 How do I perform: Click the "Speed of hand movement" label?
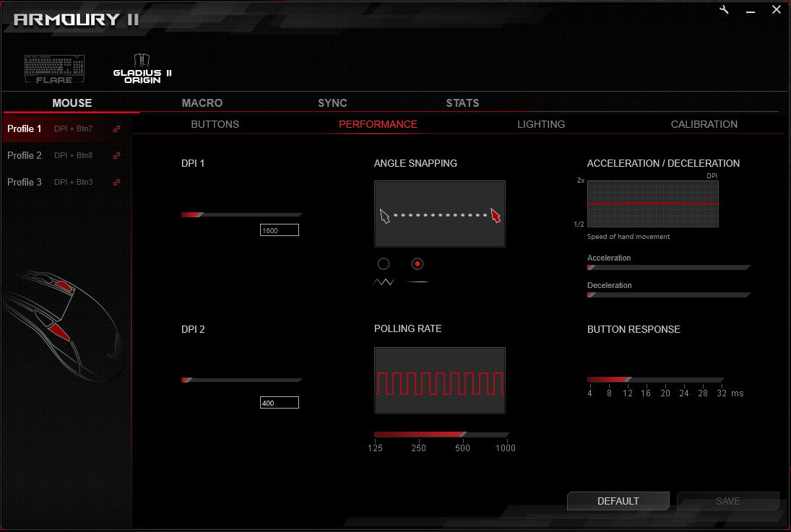(628, 237)
